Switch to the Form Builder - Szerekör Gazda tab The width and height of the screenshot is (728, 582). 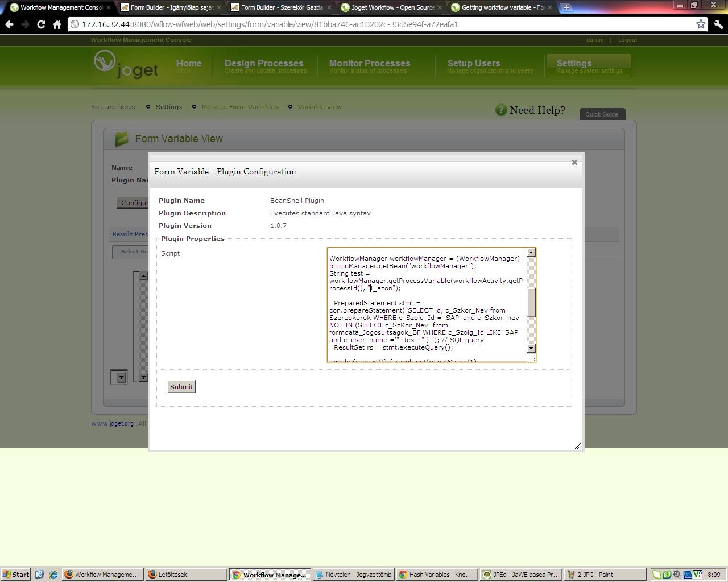(280, 7)
